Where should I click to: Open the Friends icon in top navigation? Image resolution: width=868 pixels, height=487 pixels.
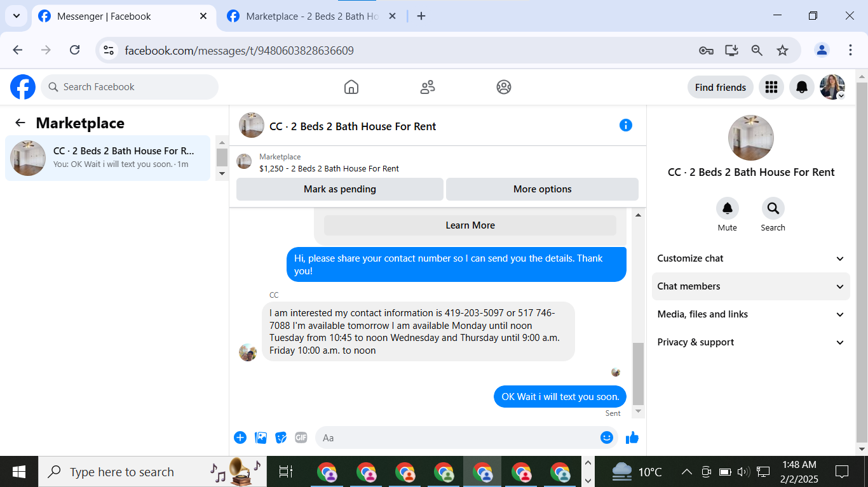pos(428,87)
